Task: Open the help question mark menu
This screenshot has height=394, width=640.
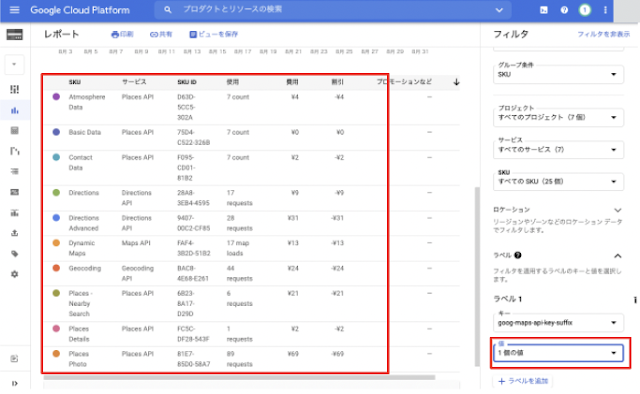Action: tap(564, 10)
